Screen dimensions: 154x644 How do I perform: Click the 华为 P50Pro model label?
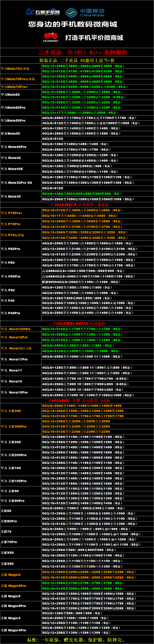coord(11,277)
